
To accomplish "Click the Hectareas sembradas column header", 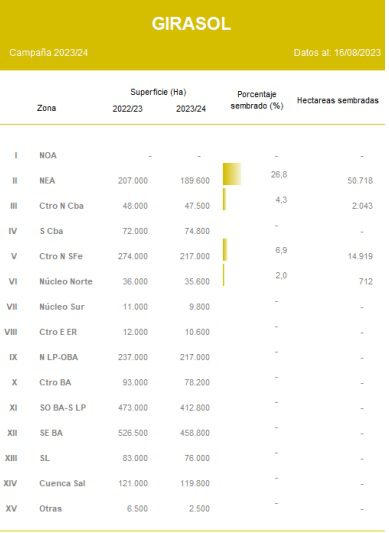I will (x=338, y=100).
